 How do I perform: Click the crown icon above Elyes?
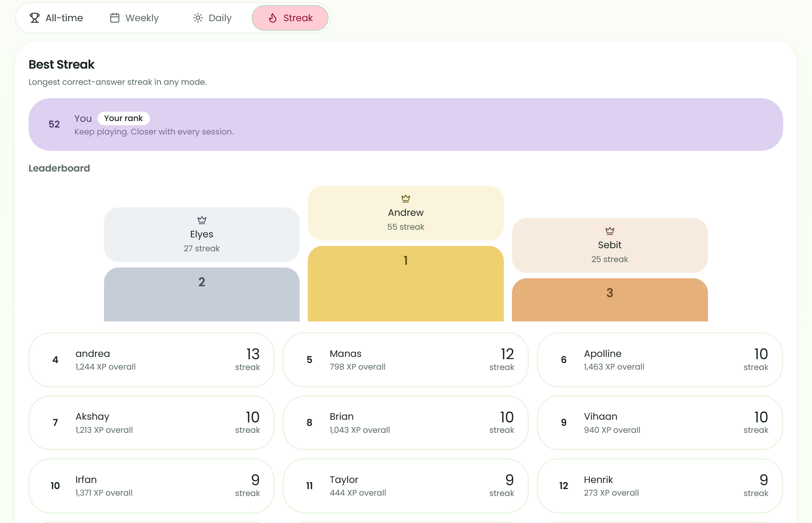click(202, 220)
